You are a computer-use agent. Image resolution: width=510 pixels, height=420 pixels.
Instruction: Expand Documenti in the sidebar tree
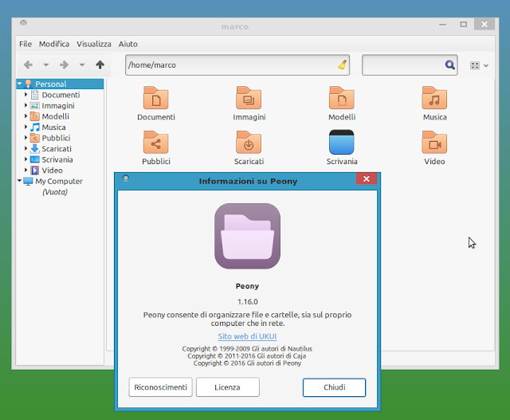click(x=25, y=95)
